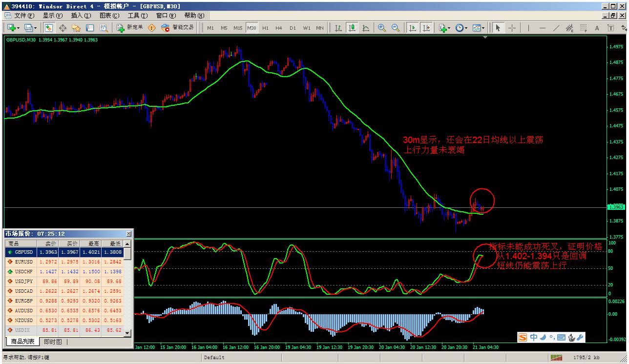Select candlestick chart display icon
Image resolution: width=629 pixels, height=364 pixels.
[x=352, y=28]
